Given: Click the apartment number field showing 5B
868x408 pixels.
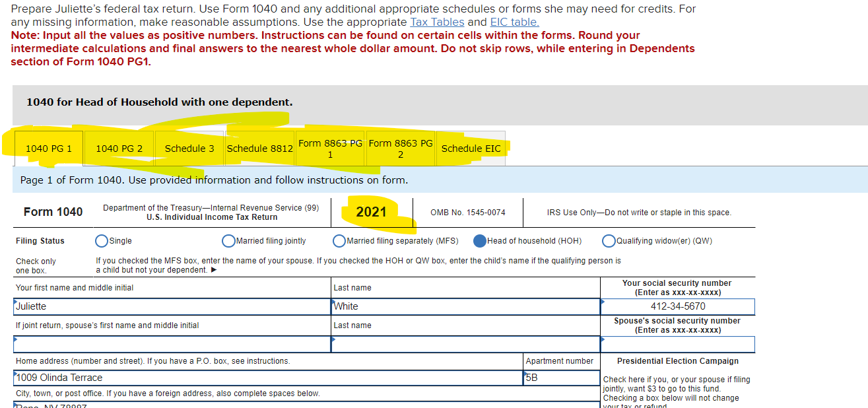Looking at the screenshot, I should [561, 378].
